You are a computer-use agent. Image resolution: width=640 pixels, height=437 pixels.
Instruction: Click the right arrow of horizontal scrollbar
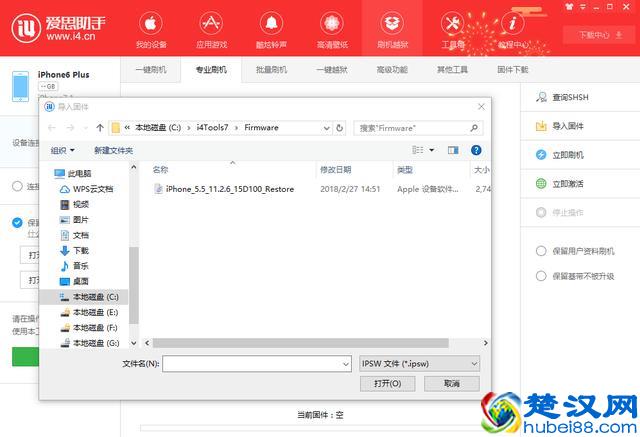point(486,343)
